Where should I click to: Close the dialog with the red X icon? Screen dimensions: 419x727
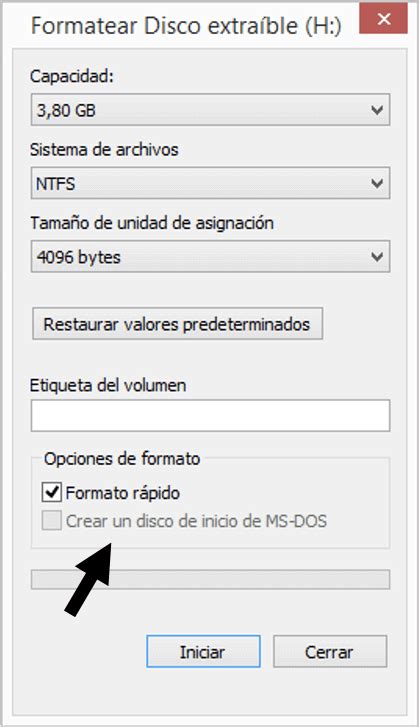coord(383,19)
